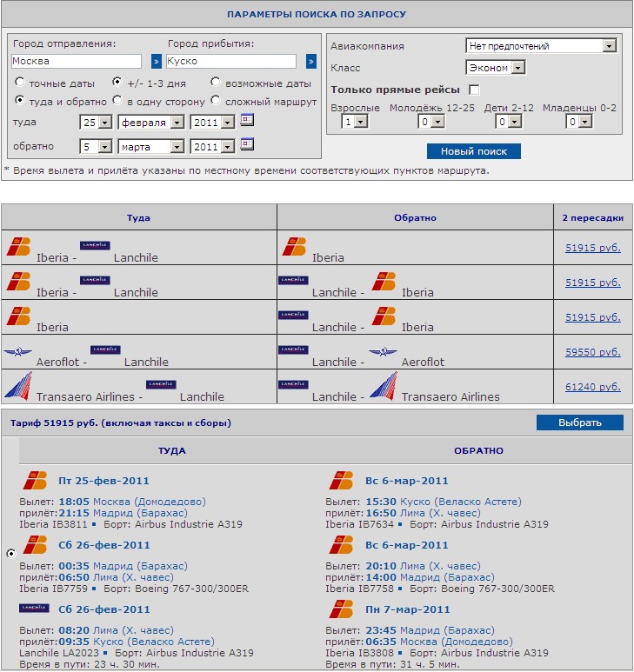Open the Взрослые passenger count dropdown
This screenshot has width=634, height=672.
[355, 122]
